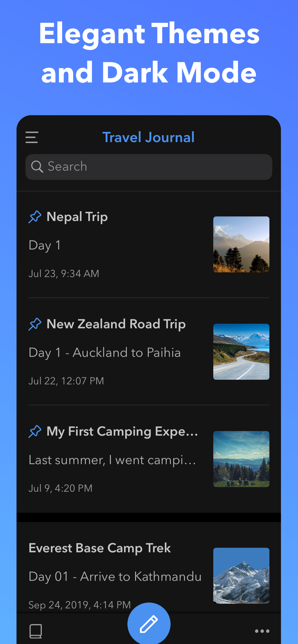
Task: Open the journals book icon
Action: pyautogui.click(x=35, y=631)
